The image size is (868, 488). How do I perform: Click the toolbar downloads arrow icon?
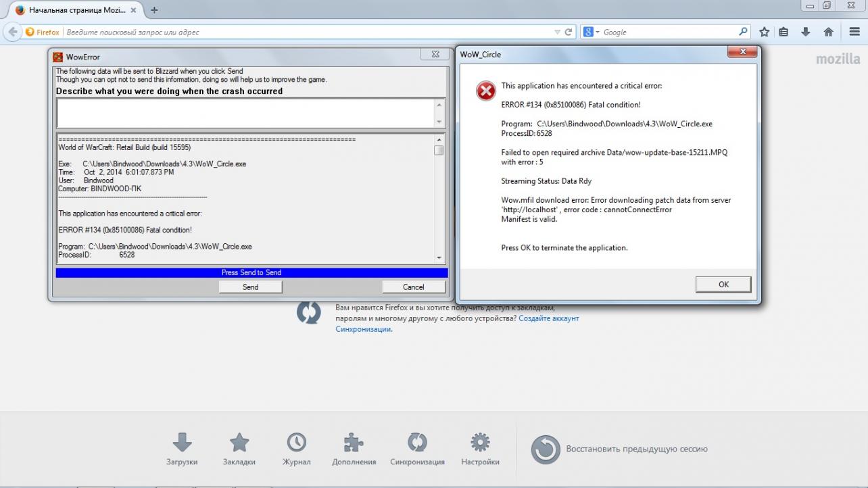(806, 32)
